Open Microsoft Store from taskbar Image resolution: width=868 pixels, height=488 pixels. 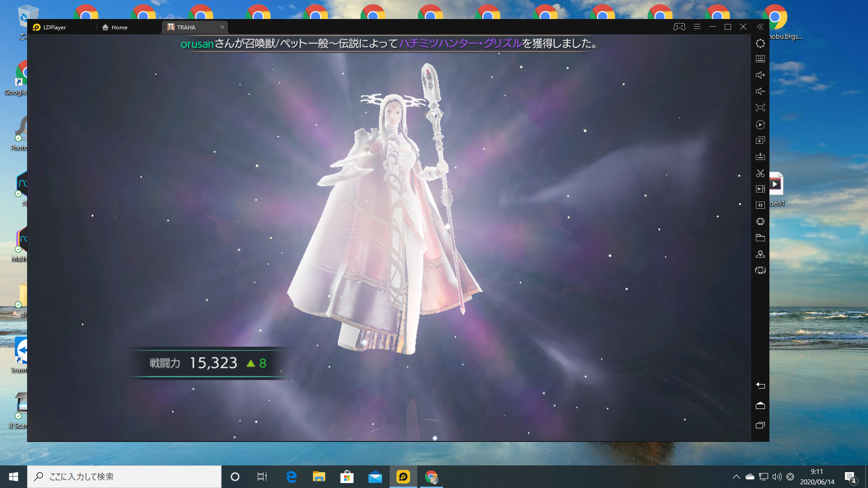347,477
